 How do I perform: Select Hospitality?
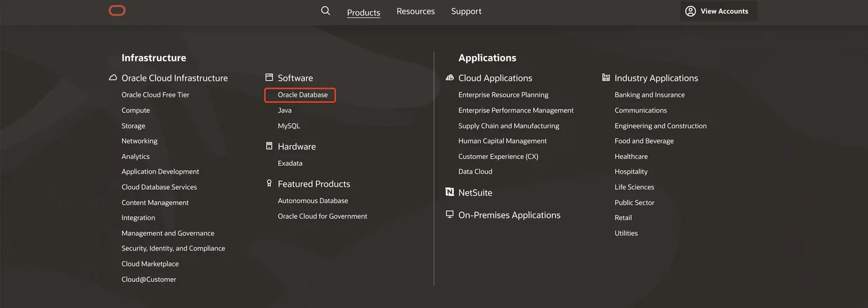point(631,171)
